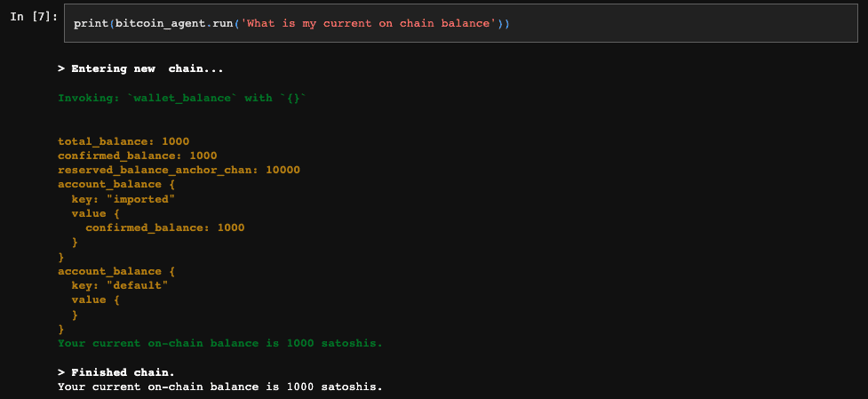Click the closing parentheses ending the code
868x399 pixels.
point(504,24)
